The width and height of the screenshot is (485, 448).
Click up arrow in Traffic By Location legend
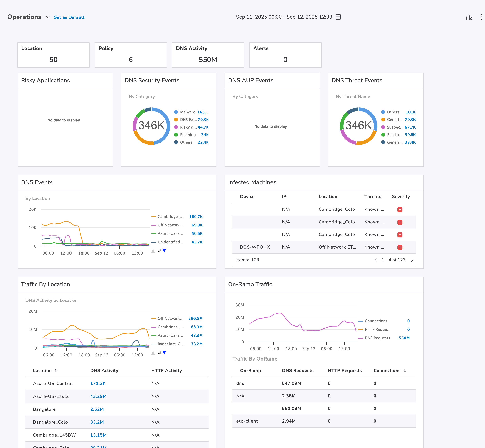pyautogui.click(x=153, y=353)
